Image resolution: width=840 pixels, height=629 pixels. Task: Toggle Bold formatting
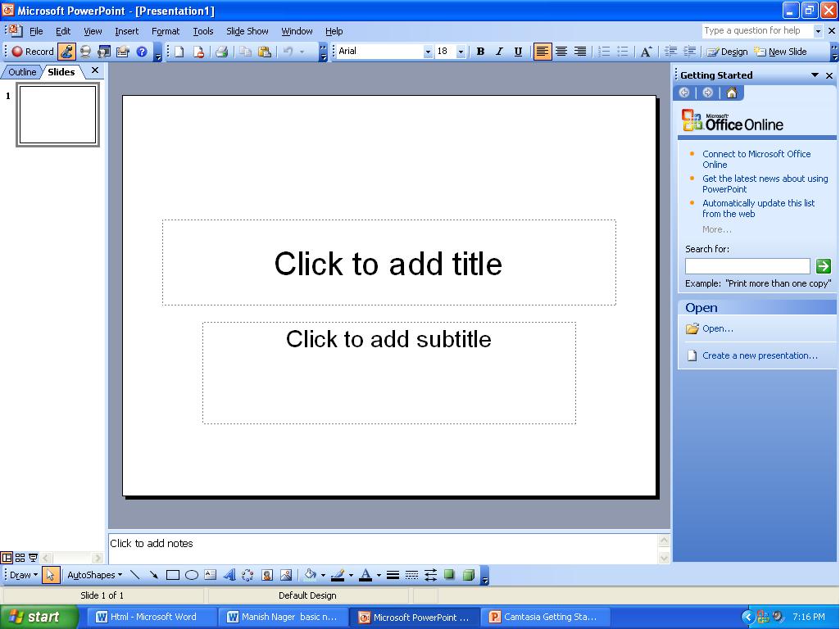click(x=480, y=51)
